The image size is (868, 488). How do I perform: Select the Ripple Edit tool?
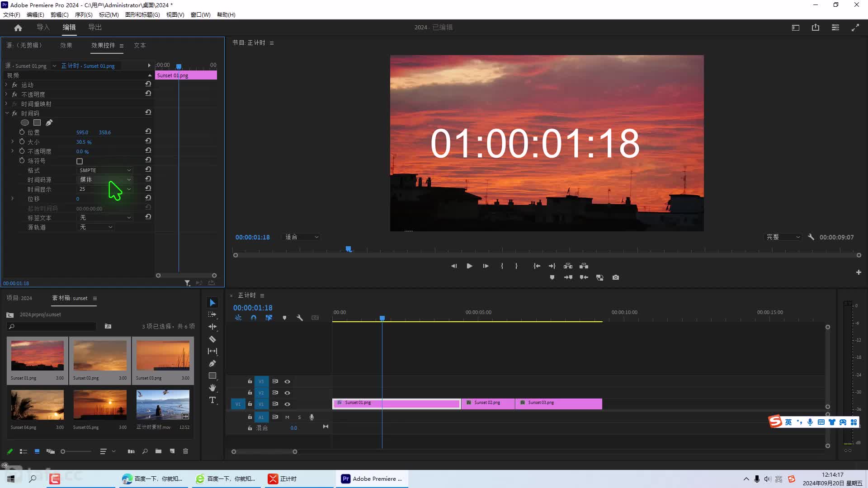tap(212, 327)
